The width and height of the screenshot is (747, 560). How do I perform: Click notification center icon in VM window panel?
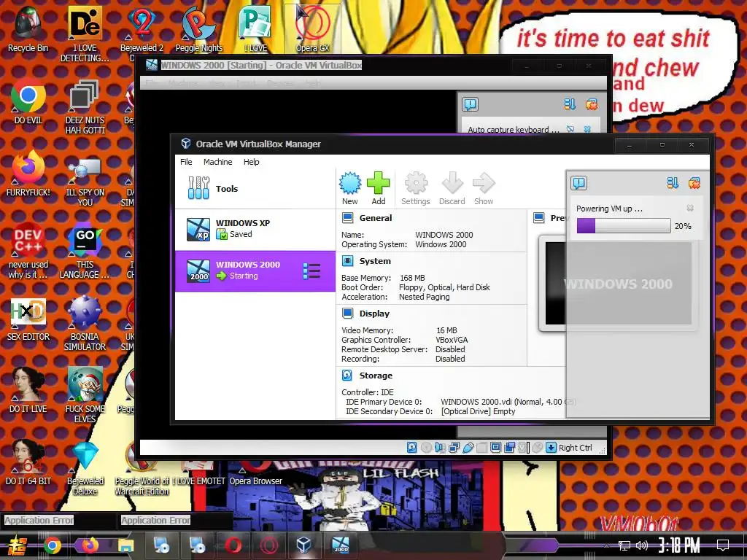tap(471, 104)
